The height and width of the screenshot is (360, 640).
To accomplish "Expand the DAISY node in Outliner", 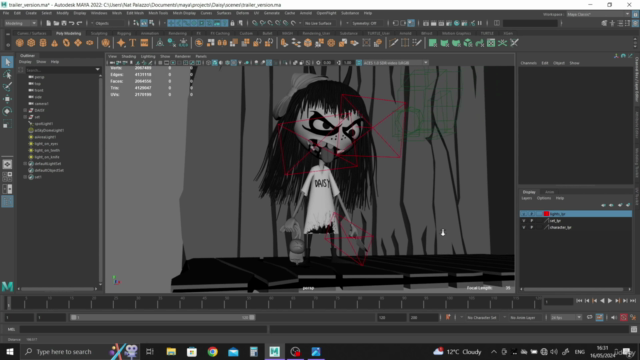I will 25,110.
